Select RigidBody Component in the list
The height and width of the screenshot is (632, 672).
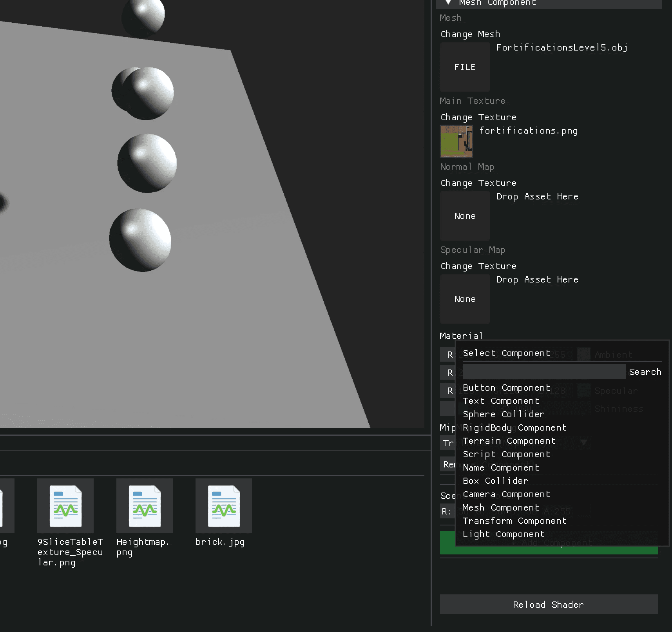click(514, 427)
